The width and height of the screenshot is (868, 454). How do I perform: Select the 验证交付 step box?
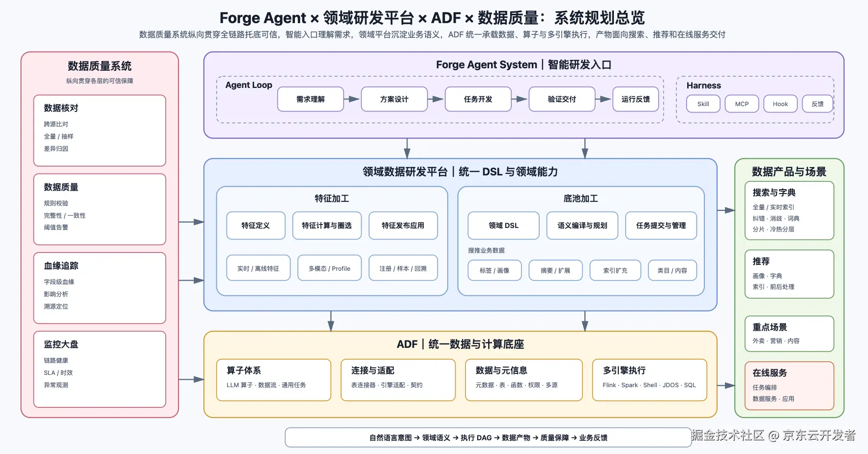point(562,99)
